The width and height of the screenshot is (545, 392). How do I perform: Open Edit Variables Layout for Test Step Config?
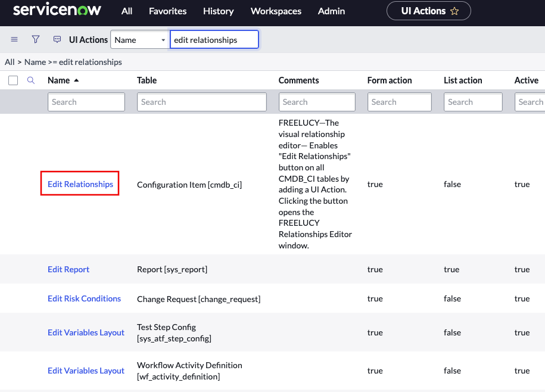point(86,332)
